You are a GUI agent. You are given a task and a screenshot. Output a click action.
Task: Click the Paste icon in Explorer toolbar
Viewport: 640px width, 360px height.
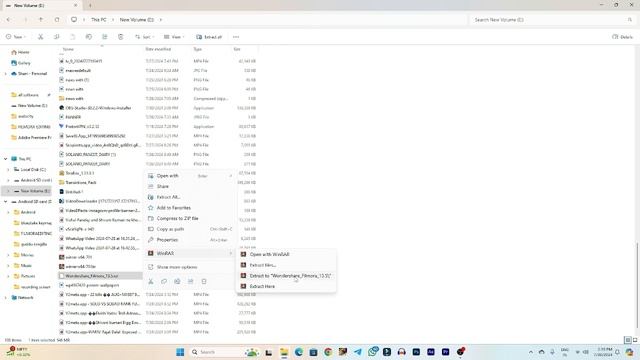click(72, 37)
